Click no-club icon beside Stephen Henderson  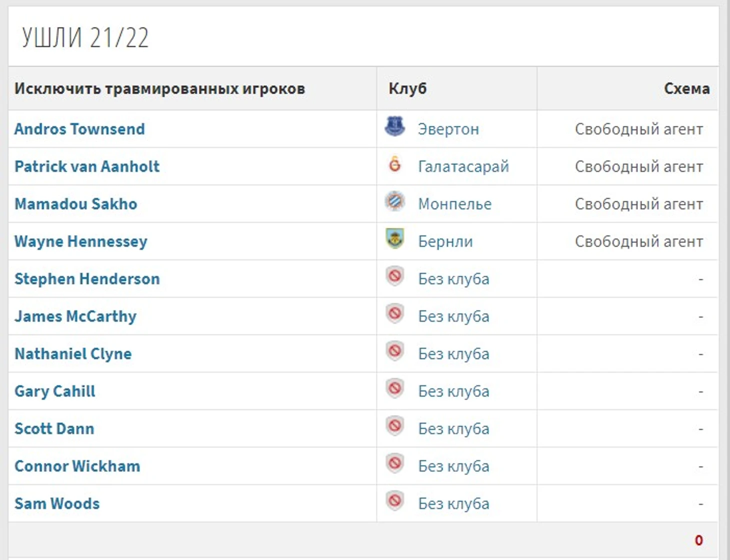tap(394, 276)
